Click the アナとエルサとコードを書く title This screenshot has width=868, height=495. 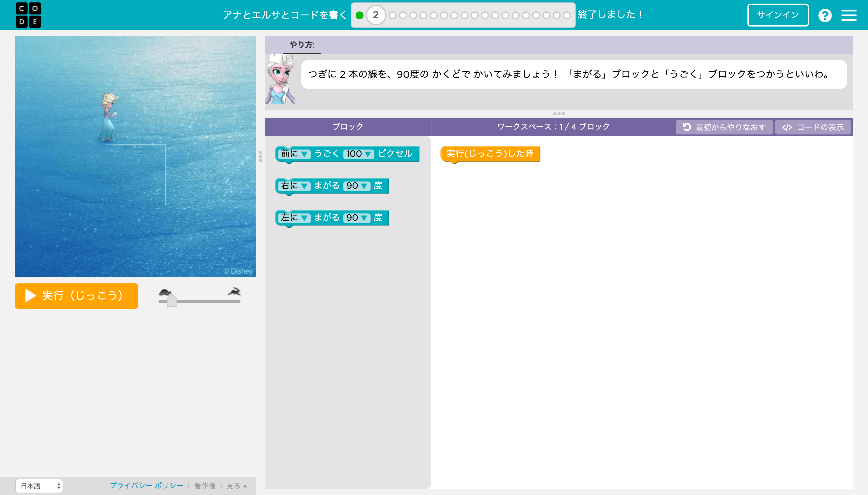click(x=285, y=15)
